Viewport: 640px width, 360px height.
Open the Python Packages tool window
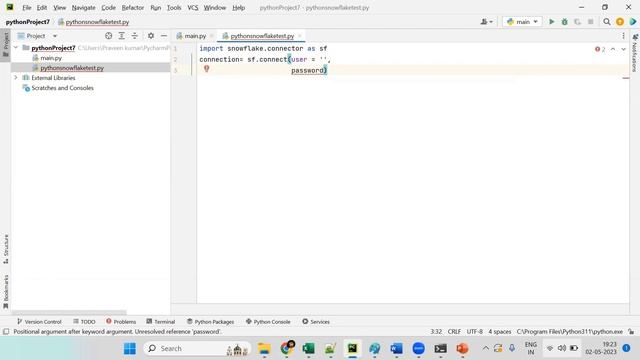pyautogui.click(x=210, y=322)
